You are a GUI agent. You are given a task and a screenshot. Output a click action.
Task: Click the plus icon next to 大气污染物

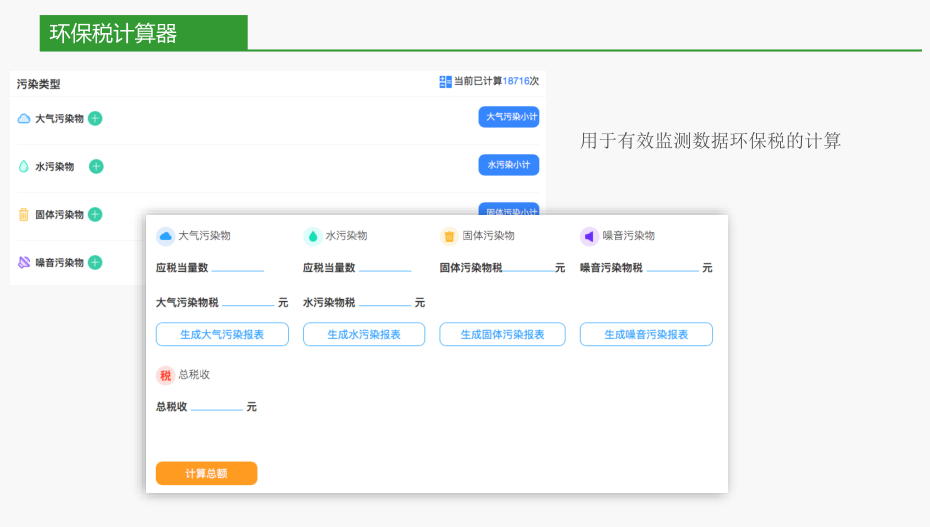pos(95,118)
